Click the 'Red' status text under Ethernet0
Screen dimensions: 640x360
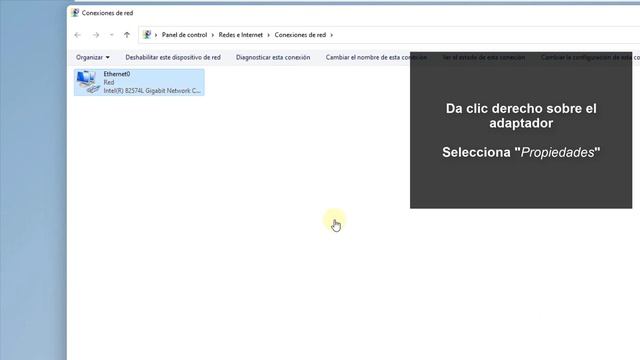[x=109, y=82]
